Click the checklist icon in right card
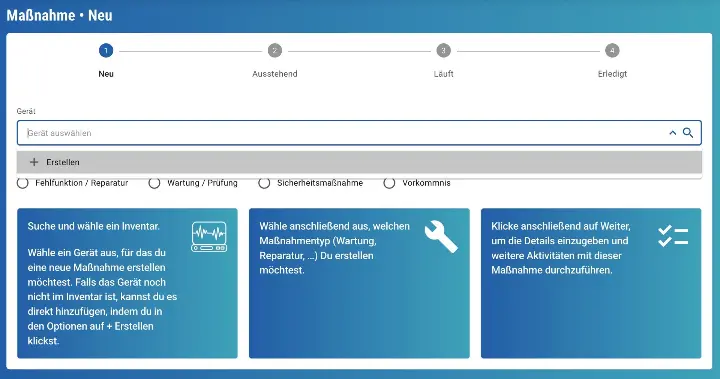 tap(673, 236)
